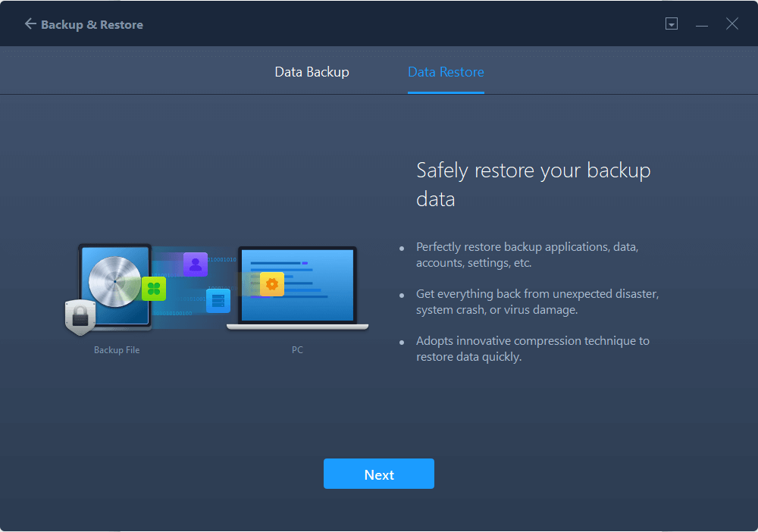Click the "Safely restore your backup data" heading

[x=533, y=185]
